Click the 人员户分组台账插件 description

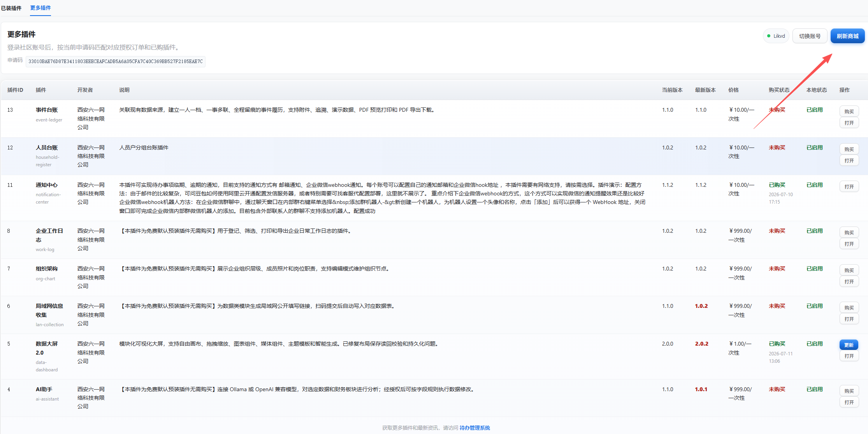click(144, 148)
